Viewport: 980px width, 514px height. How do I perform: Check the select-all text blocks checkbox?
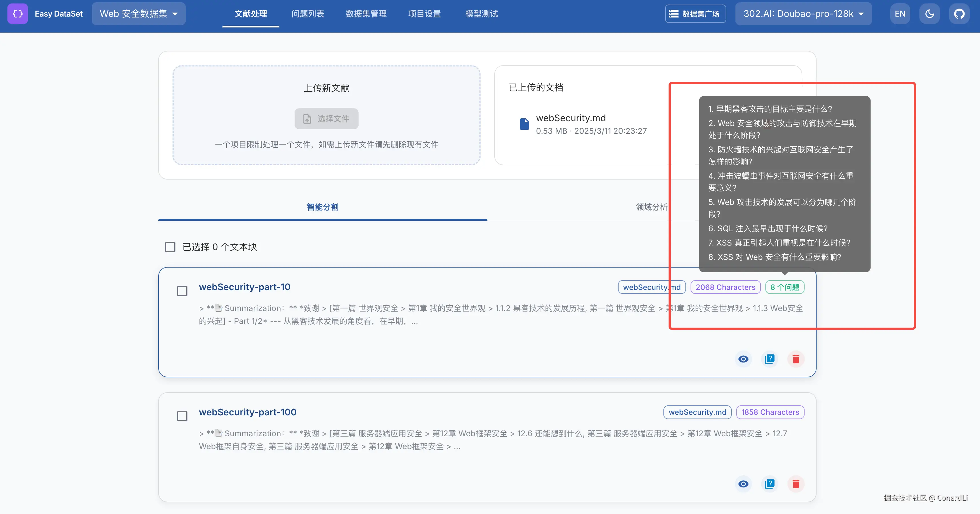[x=170, y=247]
